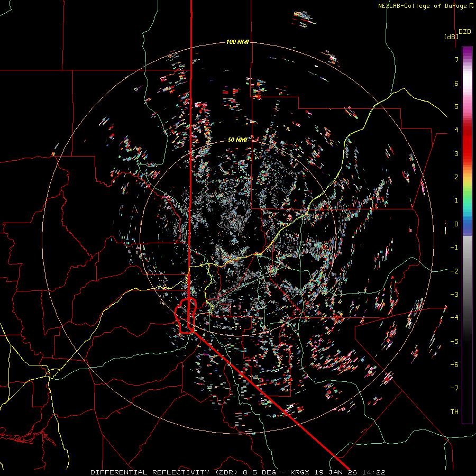Image resolution: width=476 pixels, height=476 pixels.
Task: Click the color bar at 4 dB red
Action: point(467,130)
